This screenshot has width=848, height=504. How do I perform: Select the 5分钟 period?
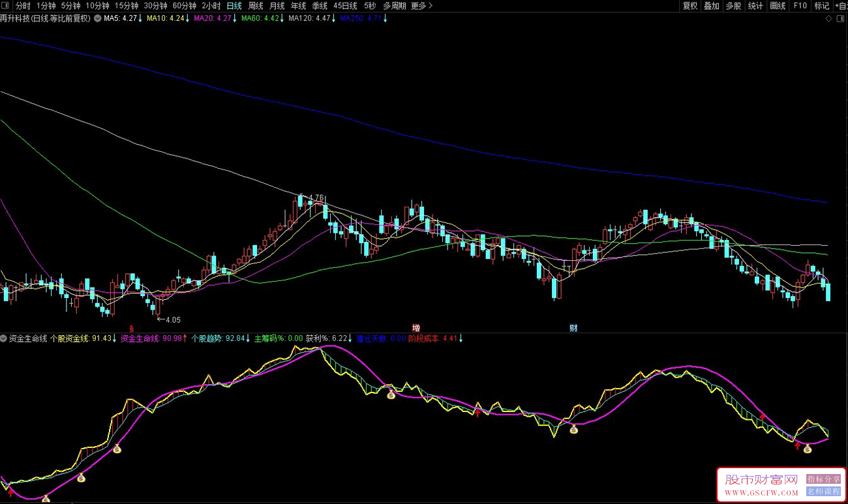70,6
